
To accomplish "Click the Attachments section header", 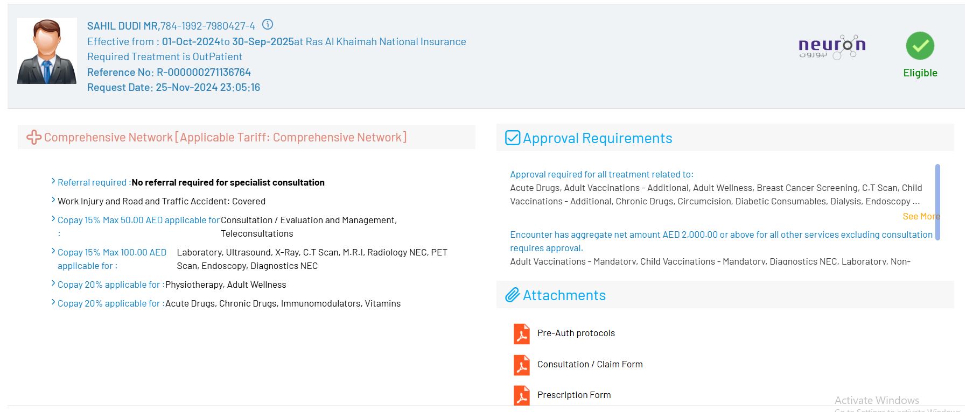I will point(564,295).
